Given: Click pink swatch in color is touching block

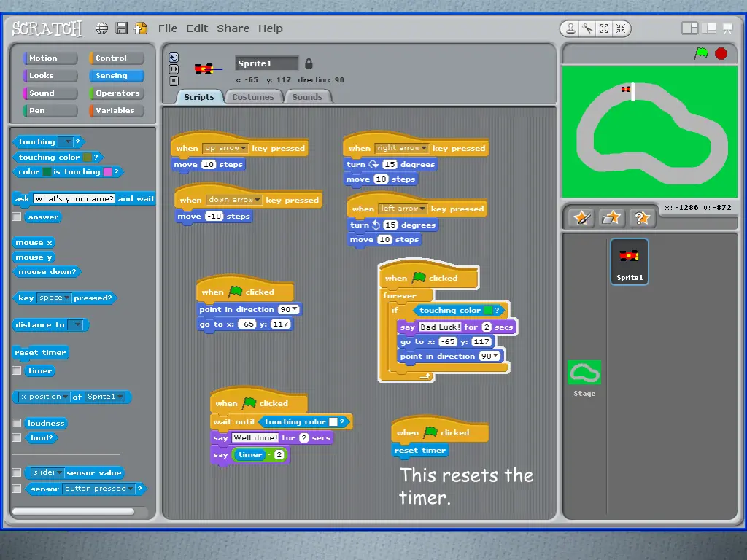Looking at the screenshot, I should click(x=108, y=172).
